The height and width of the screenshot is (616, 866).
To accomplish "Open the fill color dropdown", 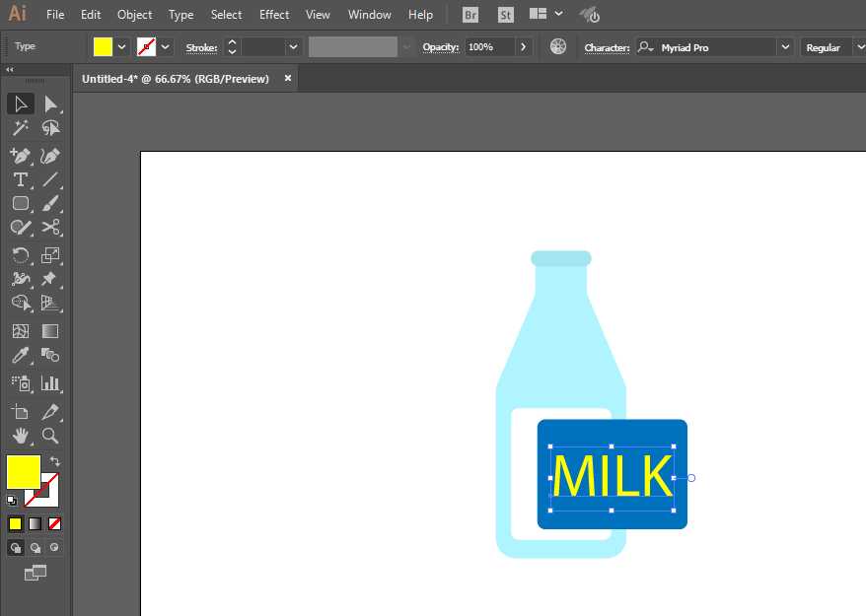I will coord(121,47).
